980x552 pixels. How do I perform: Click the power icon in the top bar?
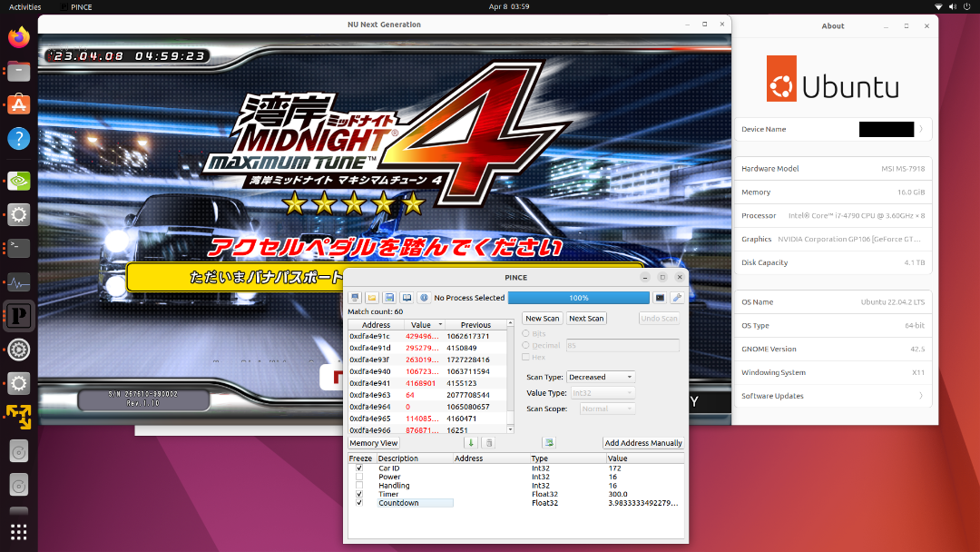[x=967, y=7]
